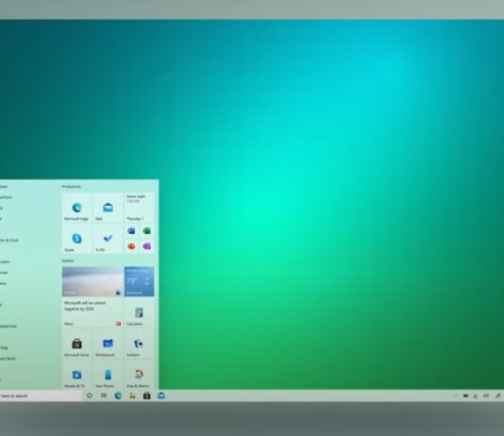Open the Calculator tile
Image resolution: width=504 pixels, height=436 pixels.
139,312
